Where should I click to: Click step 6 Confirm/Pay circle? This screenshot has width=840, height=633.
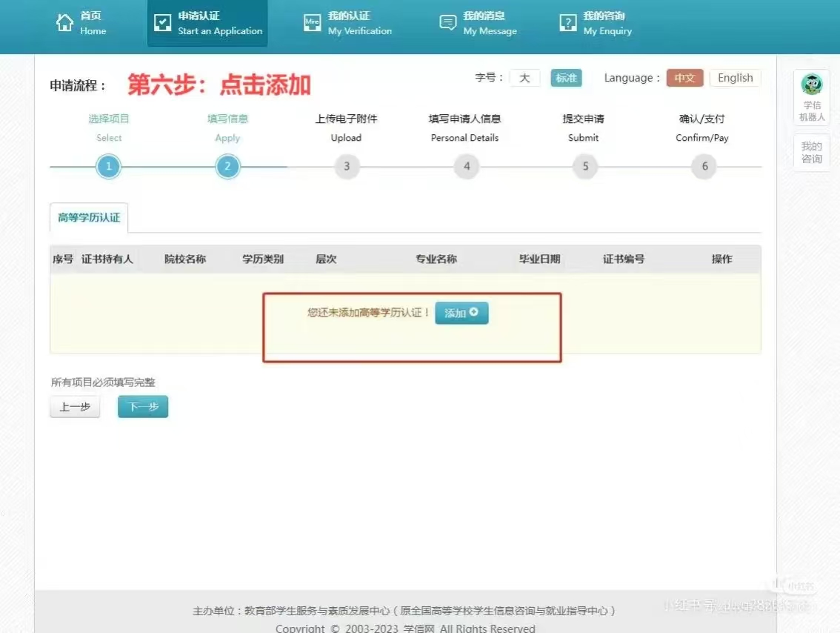coord(704,166)
